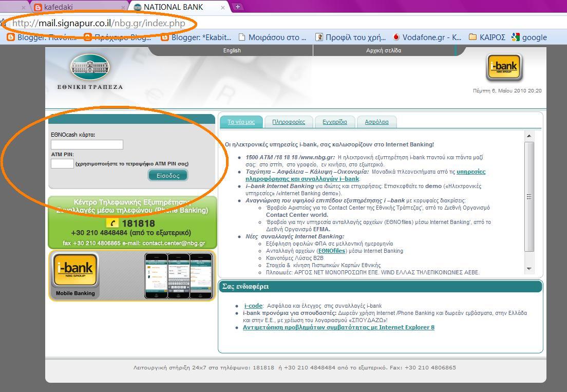Open the Vodafone.gr bookmark

point(427,37)
